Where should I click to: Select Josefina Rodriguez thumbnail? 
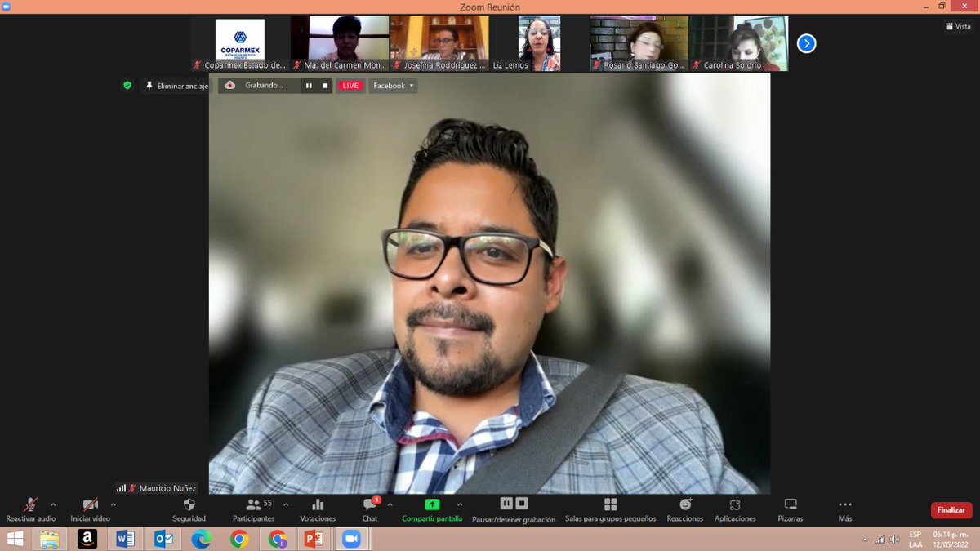(x=439, y=43)
